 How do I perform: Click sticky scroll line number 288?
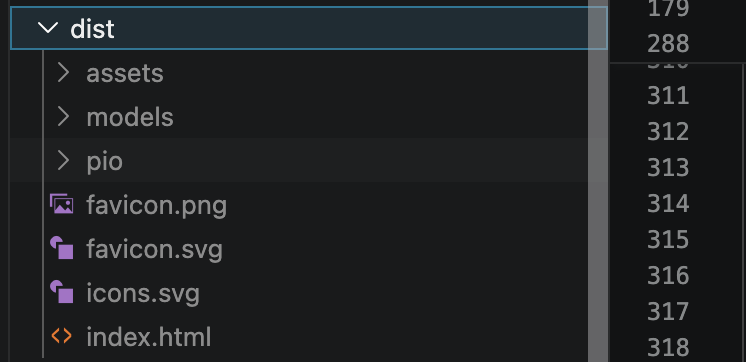668,43
